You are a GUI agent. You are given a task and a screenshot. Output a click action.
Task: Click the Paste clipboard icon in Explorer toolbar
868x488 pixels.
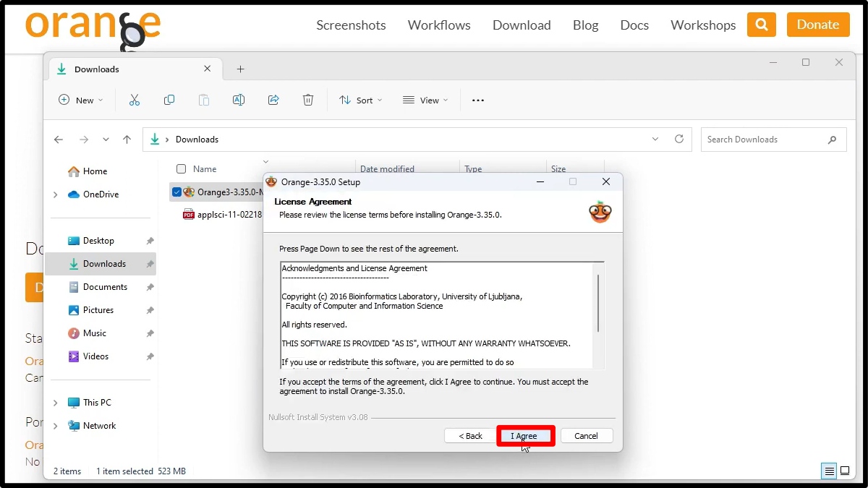click(204, 100)
